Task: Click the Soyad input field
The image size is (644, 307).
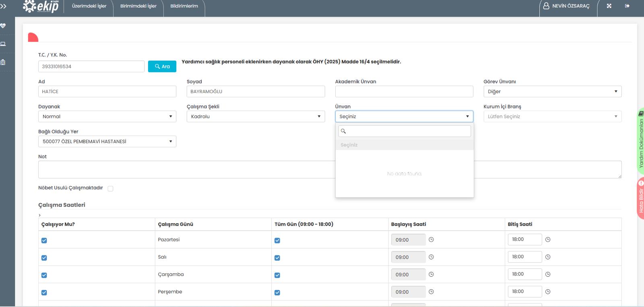Action: click(256, 91)
